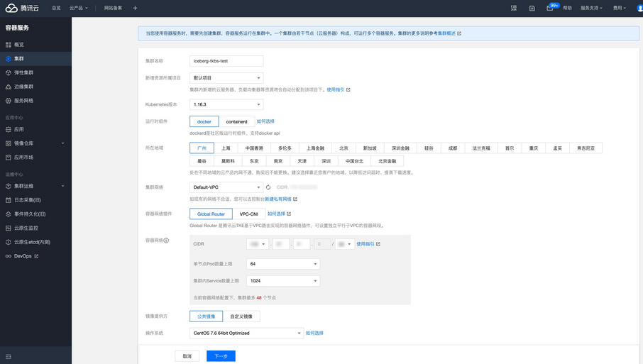Click the 日志采集(旧) icon in sidebar
643x364 pixels.
pyautogui.click(x=9, y=200)
